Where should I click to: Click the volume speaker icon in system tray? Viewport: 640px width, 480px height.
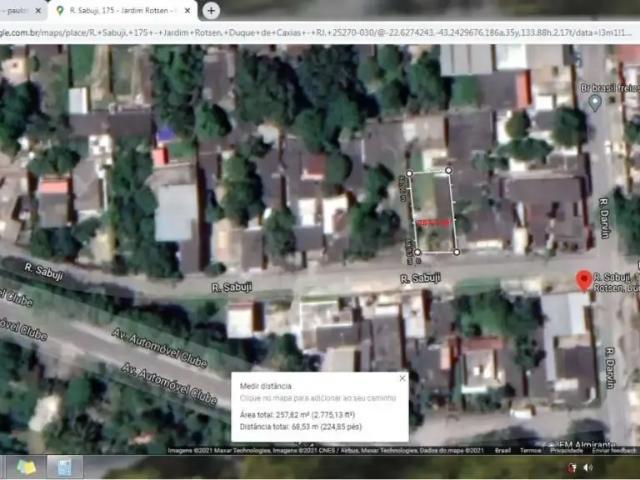[588, 468]
